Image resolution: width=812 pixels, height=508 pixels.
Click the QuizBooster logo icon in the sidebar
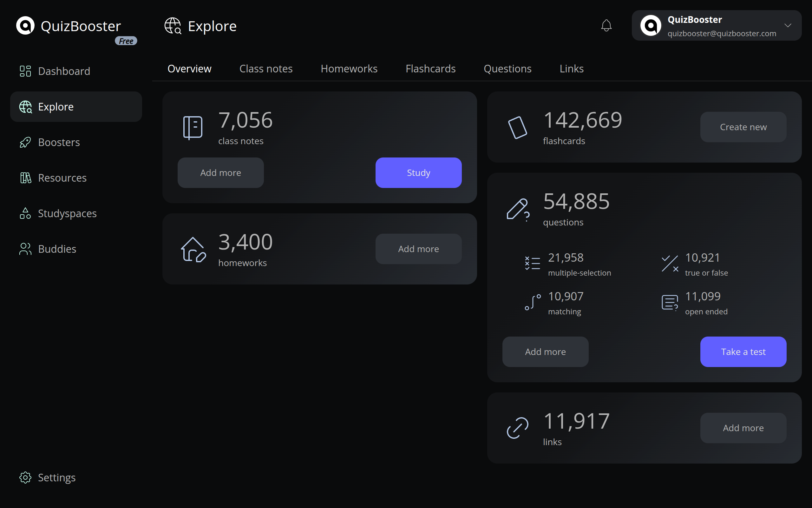click(x=25, y=25)
